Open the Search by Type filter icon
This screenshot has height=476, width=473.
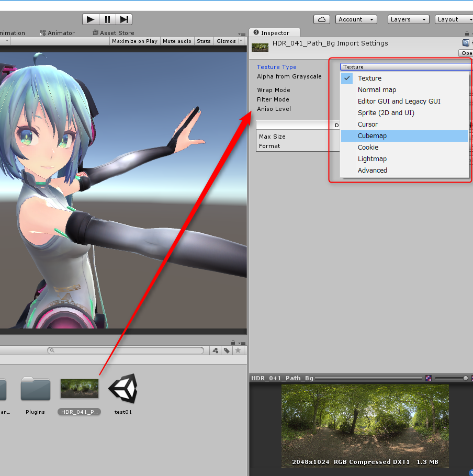[216, 350]
